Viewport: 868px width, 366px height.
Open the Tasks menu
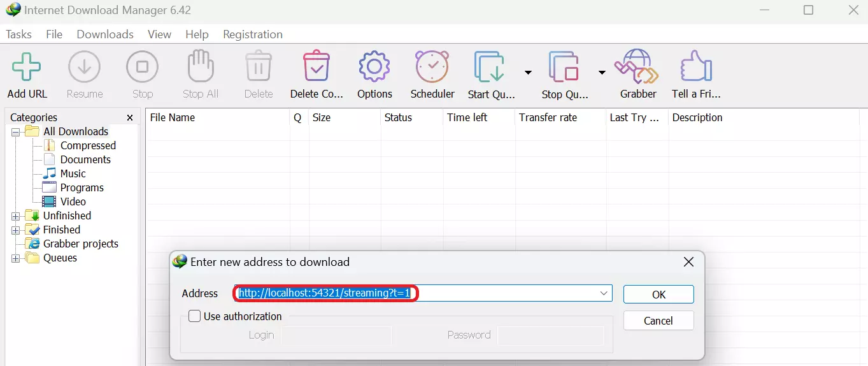tap(19, 34)
